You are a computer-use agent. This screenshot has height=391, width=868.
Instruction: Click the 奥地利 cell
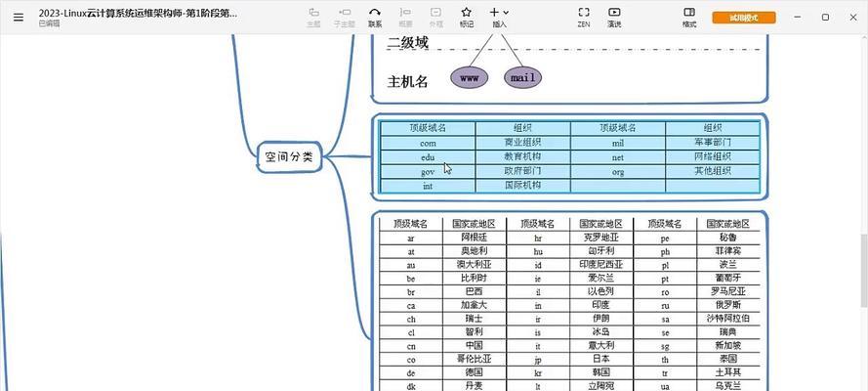coord(475,251)
